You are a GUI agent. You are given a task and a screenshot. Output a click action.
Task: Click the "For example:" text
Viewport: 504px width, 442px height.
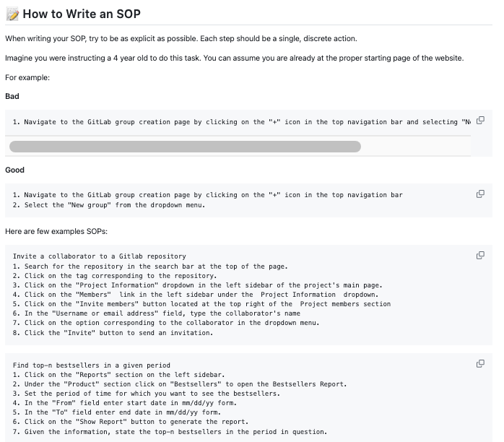27,77
